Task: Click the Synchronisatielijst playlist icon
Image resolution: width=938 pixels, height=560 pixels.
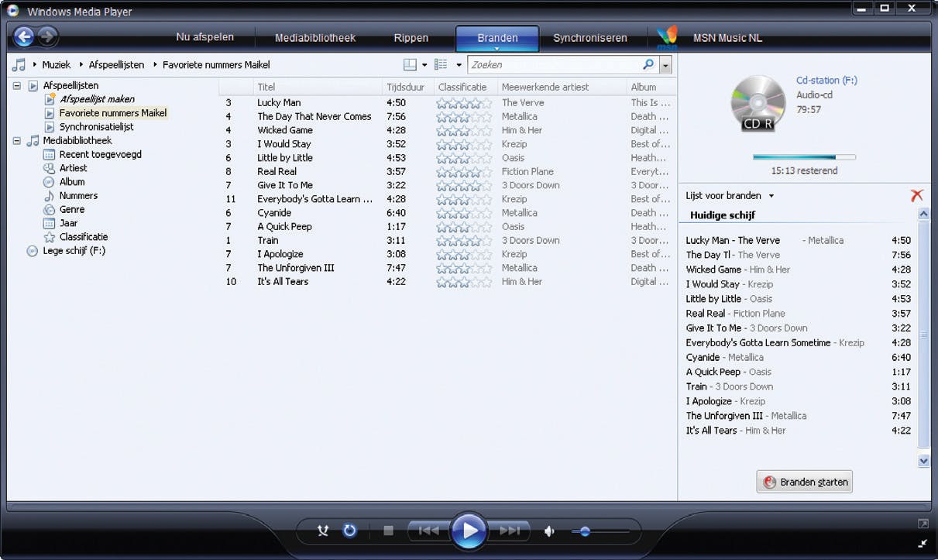Action: coord(50,127)
